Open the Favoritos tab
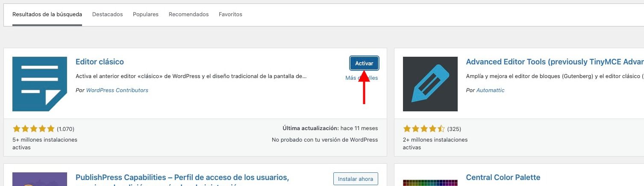 click(230, 15)
